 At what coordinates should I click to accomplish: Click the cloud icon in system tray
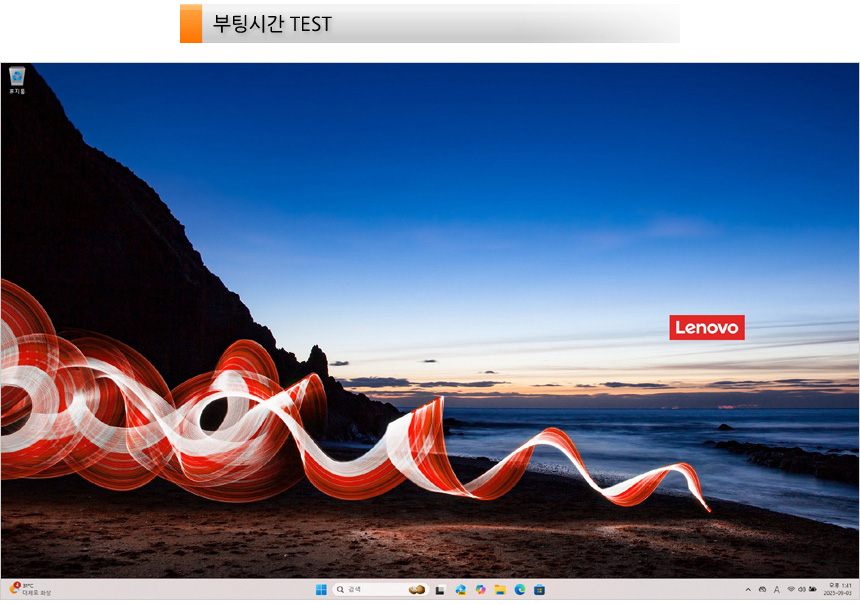(x=763, y=589)
